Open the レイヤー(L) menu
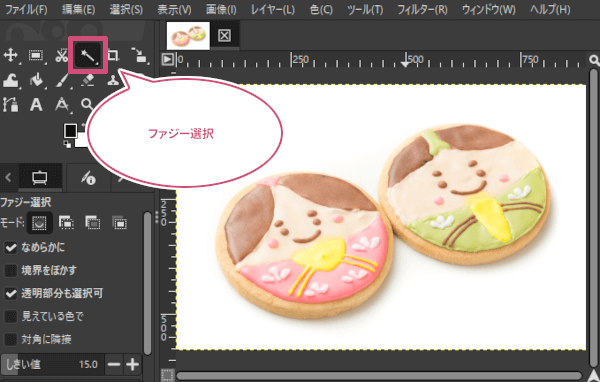Image resolution: width=600 pixels, height=382 pixels. [272, 9]
